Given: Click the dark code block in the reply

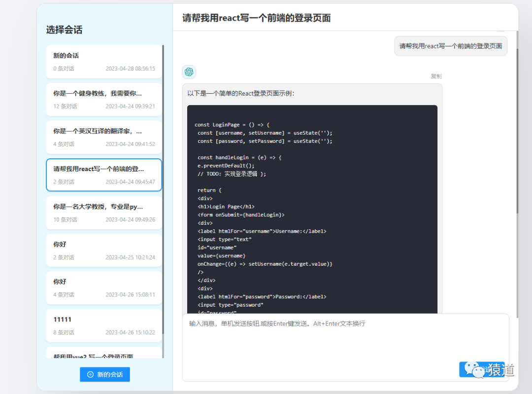Looking at the screenshot, I should pos(312,207).
